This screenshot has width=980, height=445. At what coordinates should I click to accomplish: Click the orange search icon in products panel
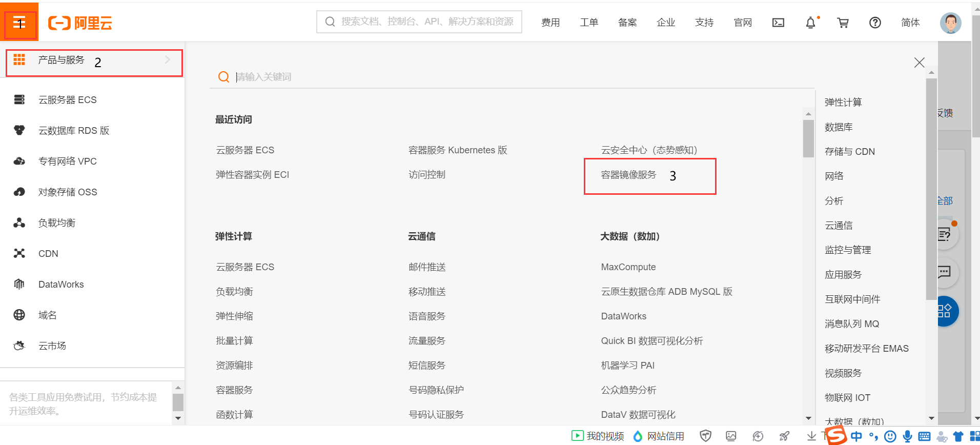click(x=223, y=77)
